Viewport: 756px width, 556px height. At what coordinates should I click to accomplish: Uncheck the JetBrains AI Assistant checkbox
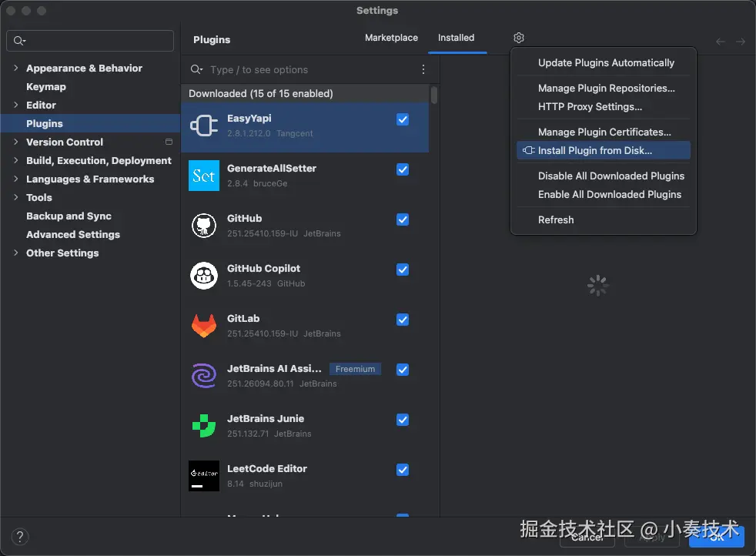(403, 370)
